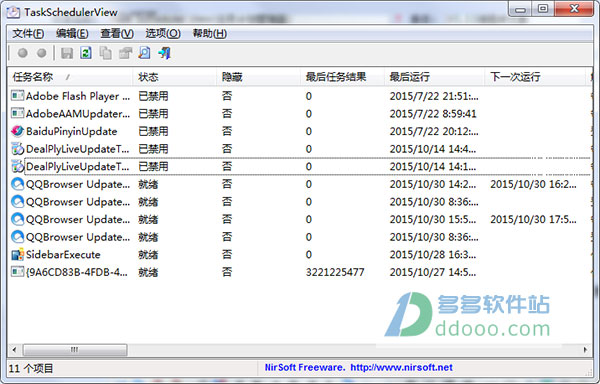600x384 pixels.
Task: Click the BaiduPinyinUpdate task icon
Action: tap(17, 131)
